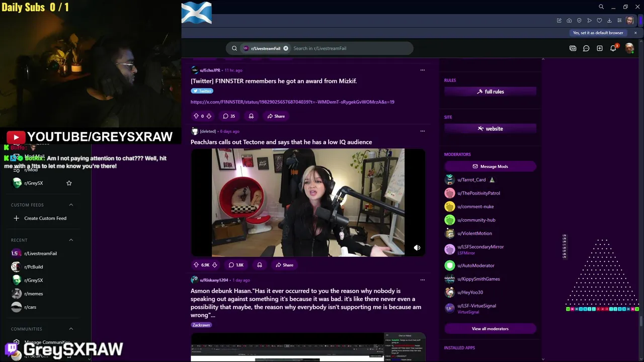Open moderator u/Tarrot_Card profile
The width and height of the screenshot is (644, 362).
[x=471, y=180]
